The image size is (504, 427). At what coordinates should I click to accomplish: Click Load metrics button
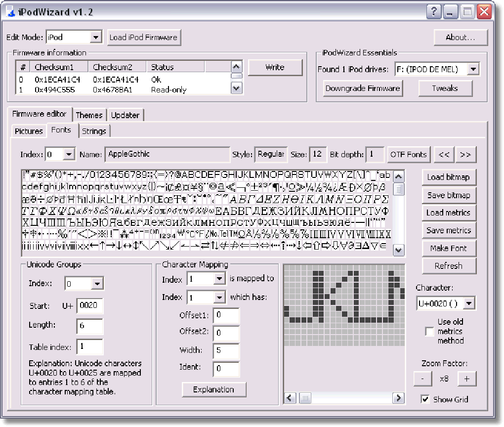[449, 213]
